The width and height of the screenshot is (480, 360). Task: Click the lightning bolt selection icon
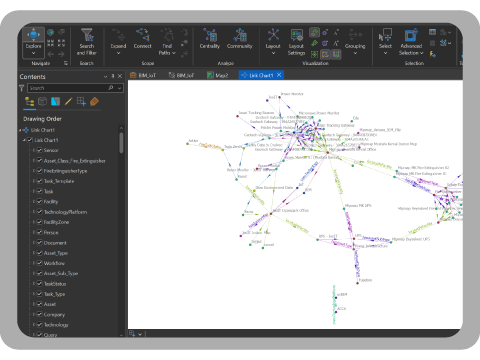433,54
